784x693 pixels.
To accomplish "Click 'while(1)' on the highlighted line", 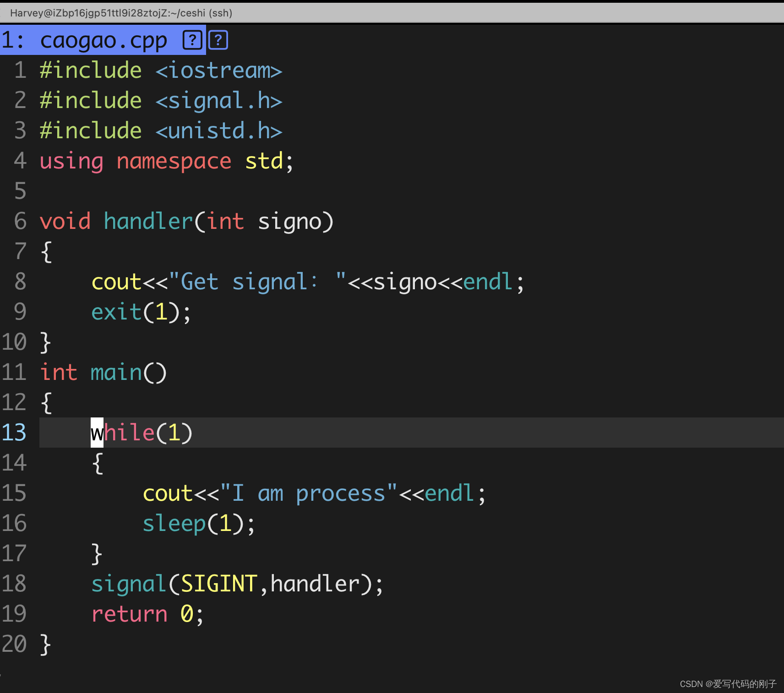I will [142, 433].
